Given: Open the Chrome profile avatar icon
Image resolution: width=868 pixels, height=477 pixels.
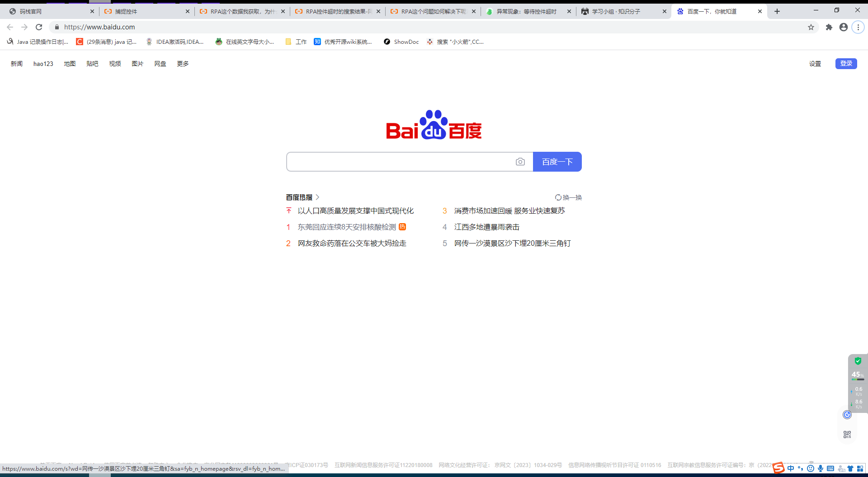Looking at the screenshot, I should point(844,27).
